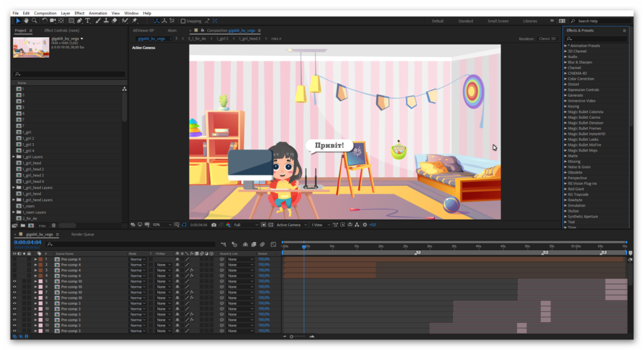Switch to the Small Screen workspace

click(498, 21)
